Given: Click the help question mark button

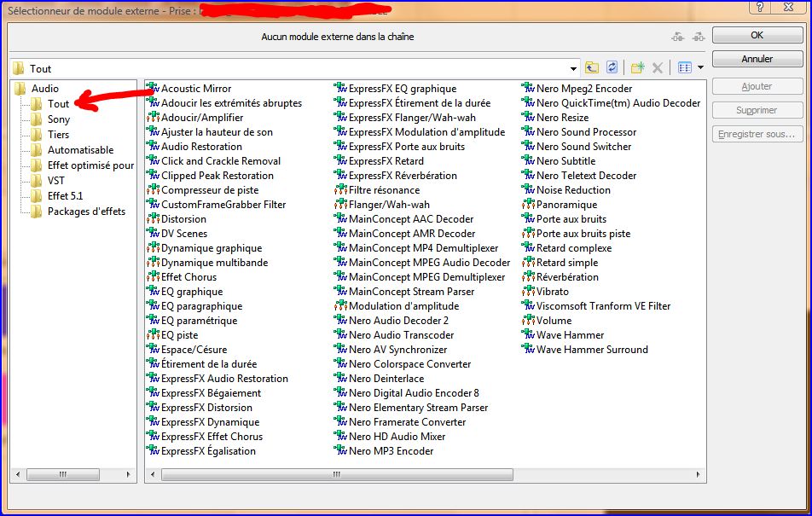Looking at the screenshot, I should pyautogui.click(x=759, y=7).
